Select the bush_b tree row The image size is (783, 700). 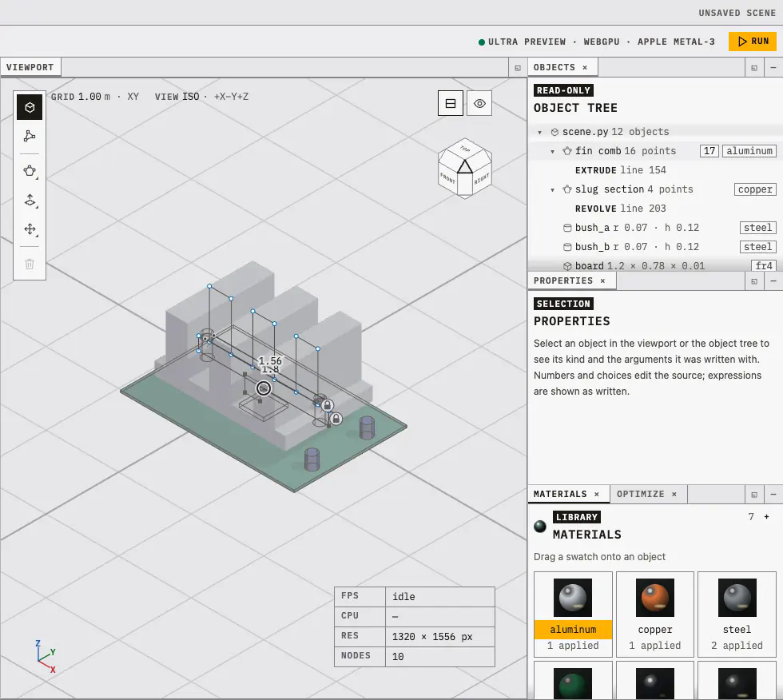click(654, 247)
